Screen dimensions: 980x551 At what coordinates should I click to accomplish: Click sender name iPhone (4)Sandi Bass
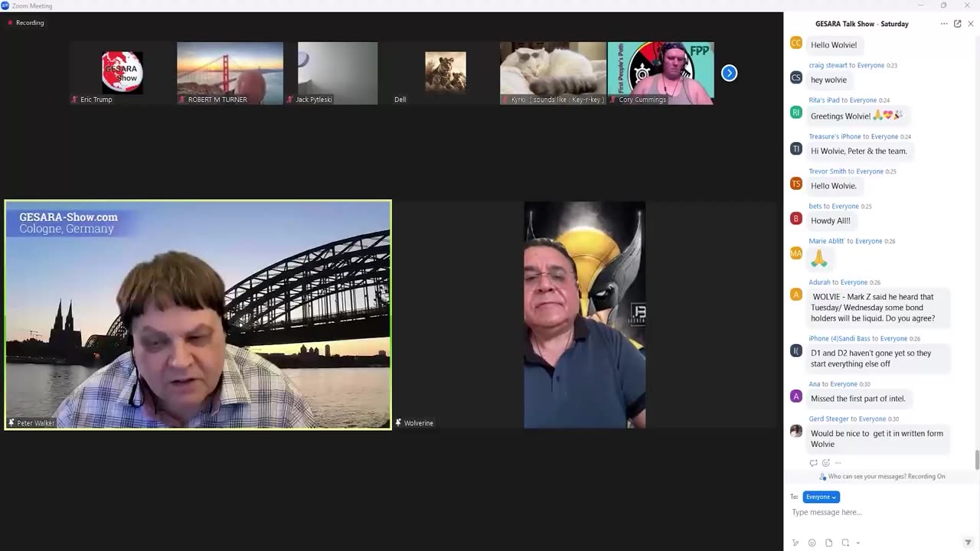point(840,338)
